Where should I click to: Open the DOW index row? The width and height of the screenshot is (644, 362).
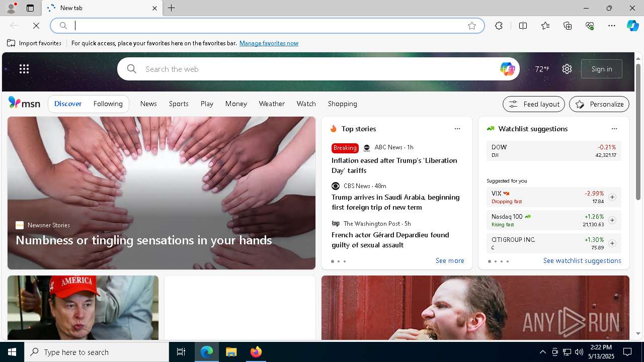[x=554, y=151]
